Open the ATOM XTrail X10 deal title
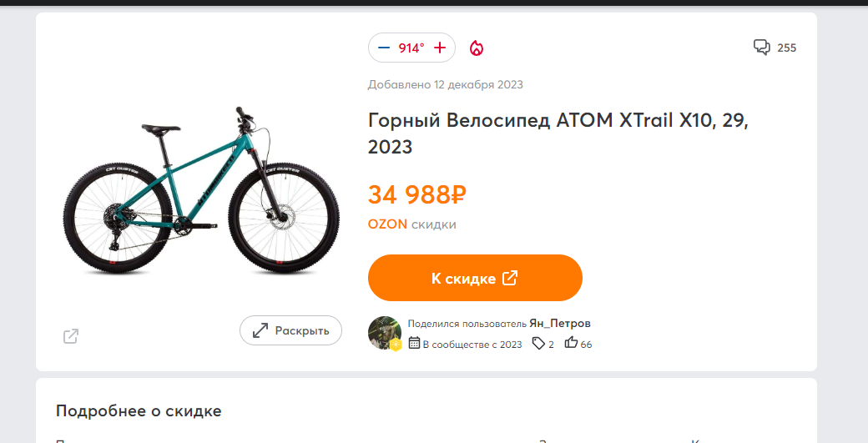Screen dimensions: 868x443 558,133
